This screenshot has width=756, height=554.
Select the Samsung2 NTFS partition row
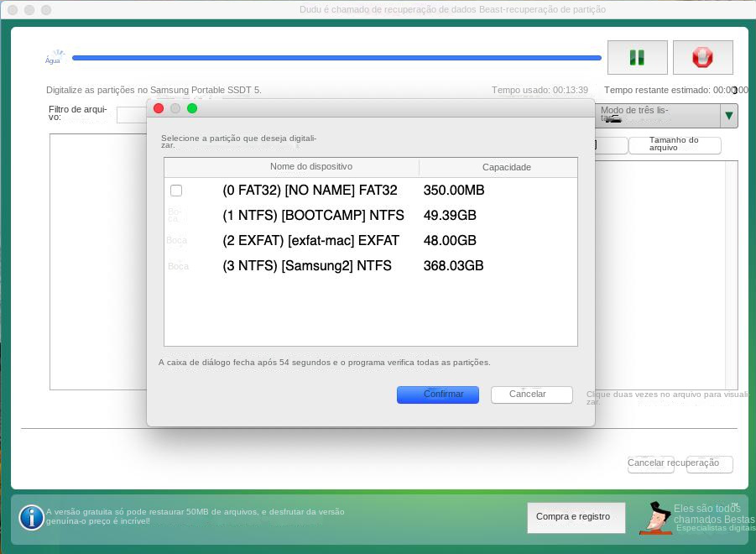[x=306, y=266]
